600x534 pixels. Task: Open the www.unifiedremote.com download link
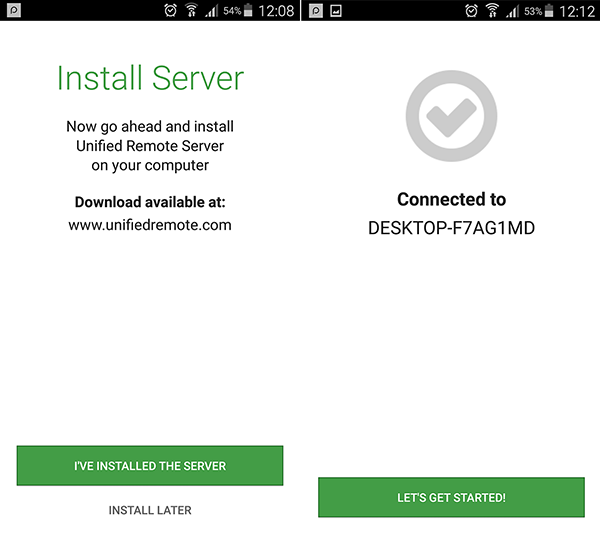pyautogui.click(x=150, y=225)
